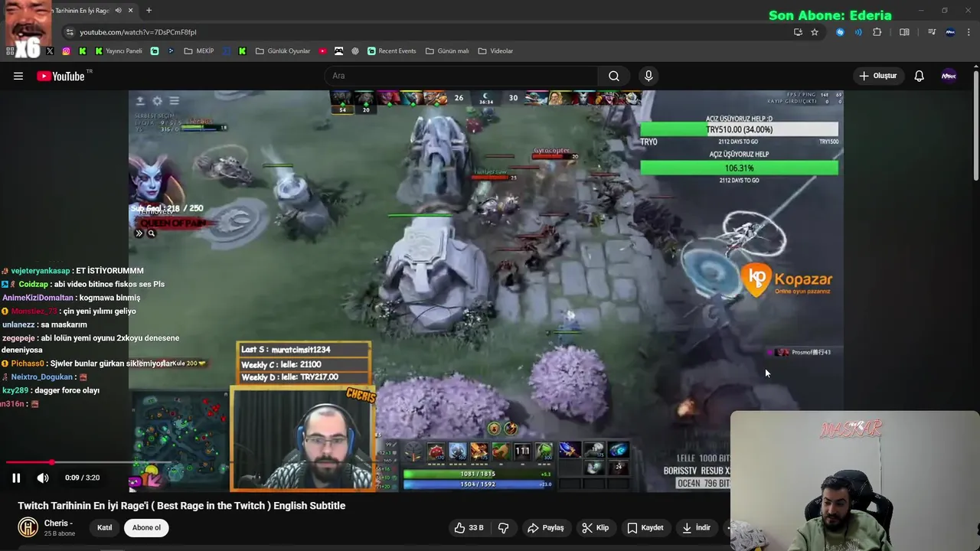Open the MEKİP bookmarks folder
Screen dimensions: 980x551
coord(199,51)
